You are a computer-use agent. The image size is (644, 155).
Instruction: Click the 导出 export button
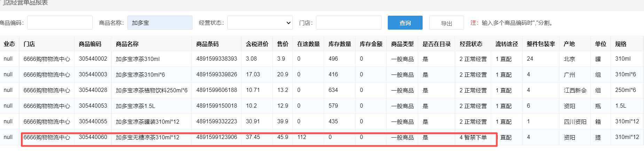pyautogui.click(x=446, y=23)
